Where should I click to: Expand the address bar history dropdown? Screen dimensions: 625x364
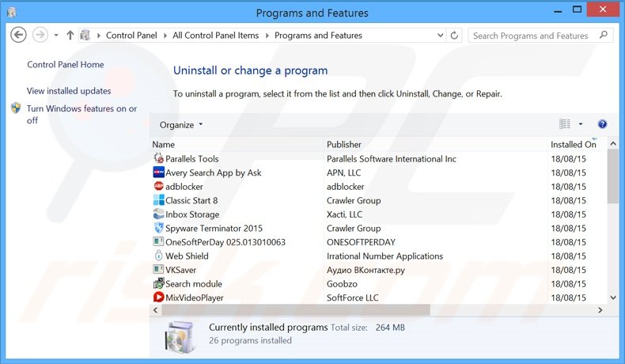tap(440, 35)
